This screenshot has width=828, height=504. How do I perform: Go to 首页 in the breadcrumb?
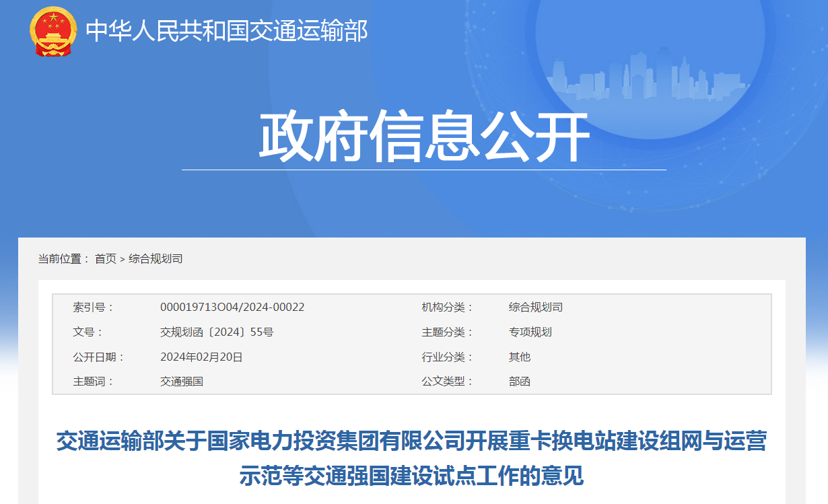(106, 258)
